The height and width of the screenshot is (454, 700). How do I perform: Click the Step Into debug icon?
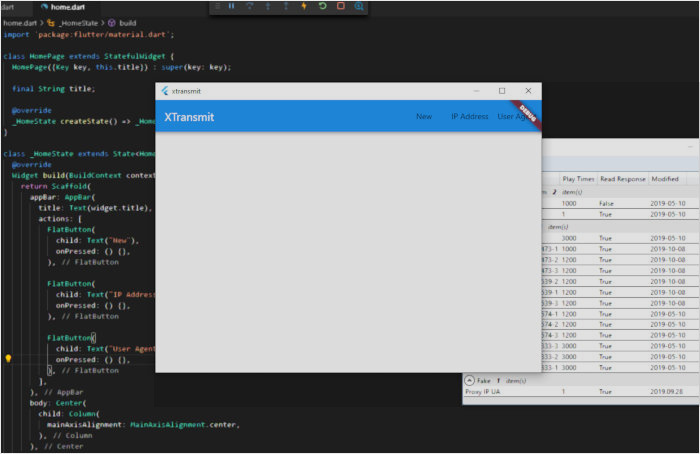(268, 6)
